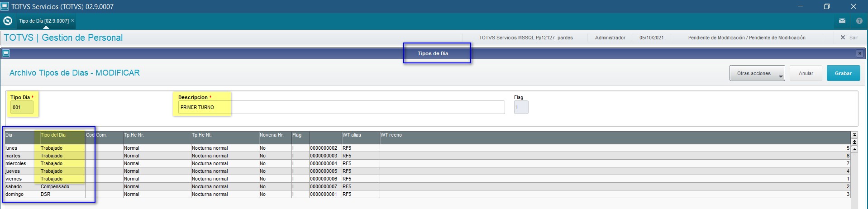The image size is (868, 209).
Task: Click the Novena Hr. column header
Action: tap(275, 138)
